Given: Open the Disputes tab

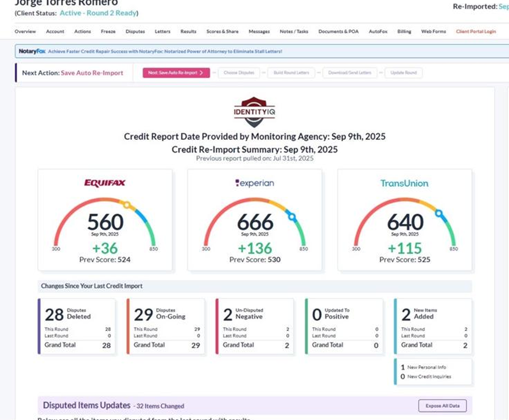Looking at the screenshot, I should pyautogui.click(x=135, y=32).
